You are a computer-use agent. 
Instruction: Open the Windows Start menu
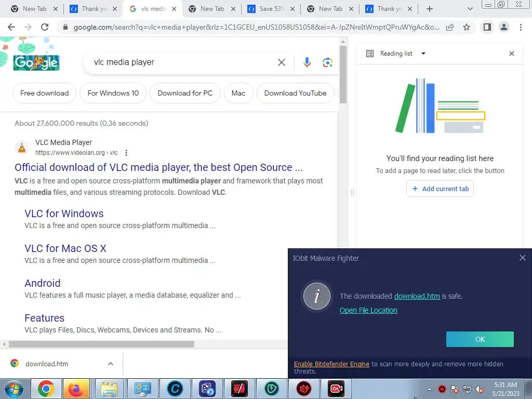pos(14,389)
